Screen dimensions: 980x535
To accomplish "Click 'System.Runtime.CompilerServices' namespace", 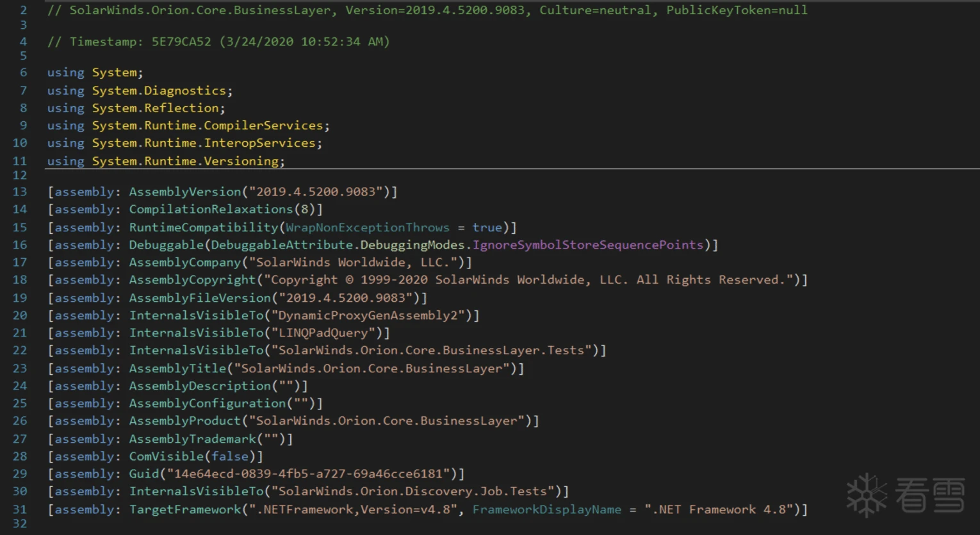I will (208, 126).
